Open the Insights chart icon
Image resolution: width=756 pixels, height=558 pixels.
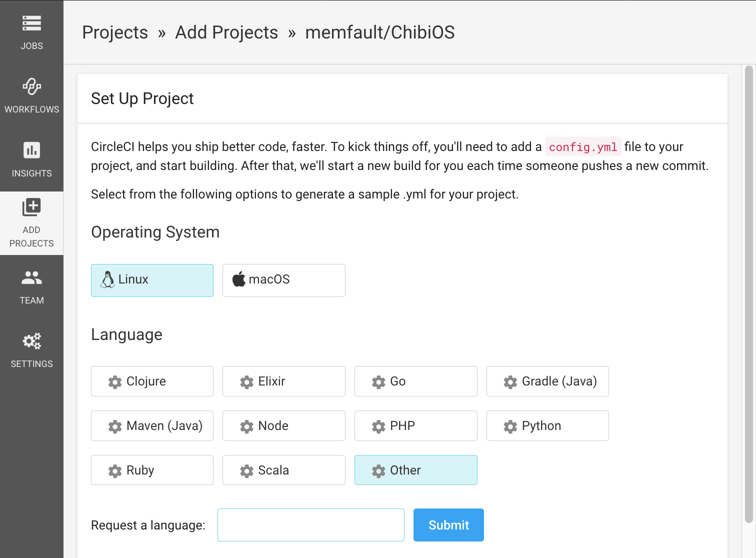point(31,150)
